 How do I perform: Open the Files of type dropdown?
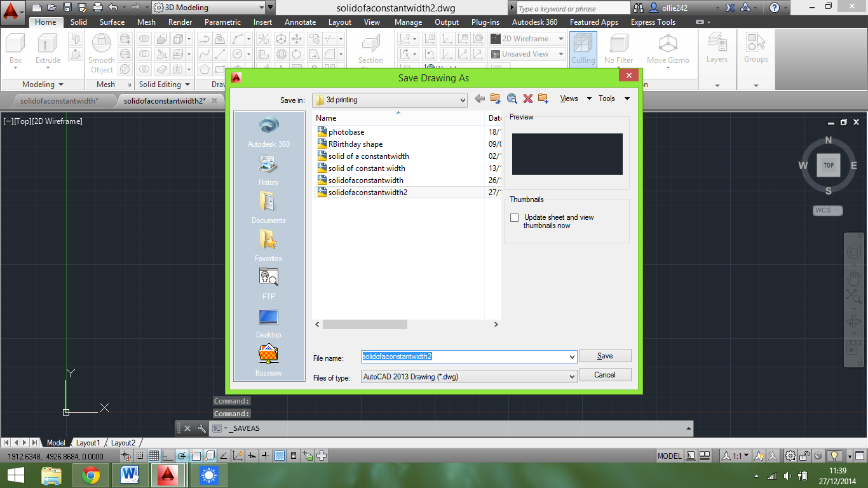click(469, 377)
